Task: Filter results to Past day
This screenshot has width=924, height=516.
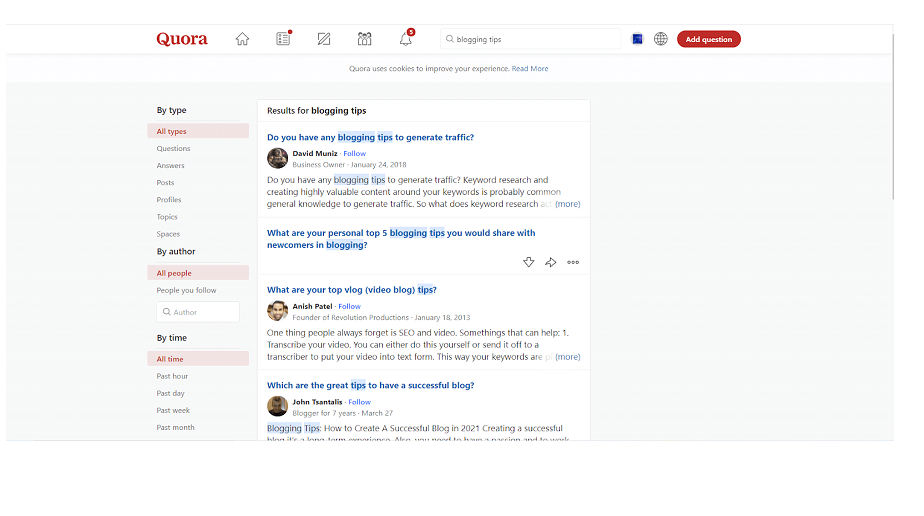Action: (x=170, y=393)
